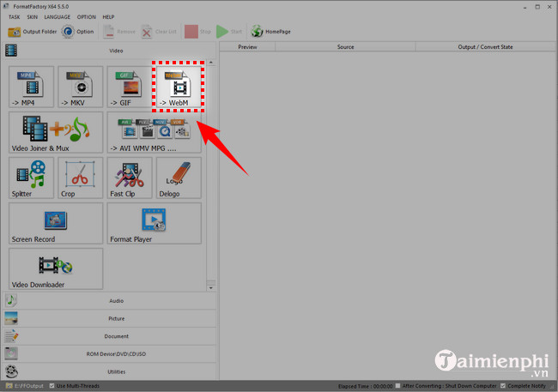Expand the Document category
Viewport: 558px width, 392px height.
[110, 336]
